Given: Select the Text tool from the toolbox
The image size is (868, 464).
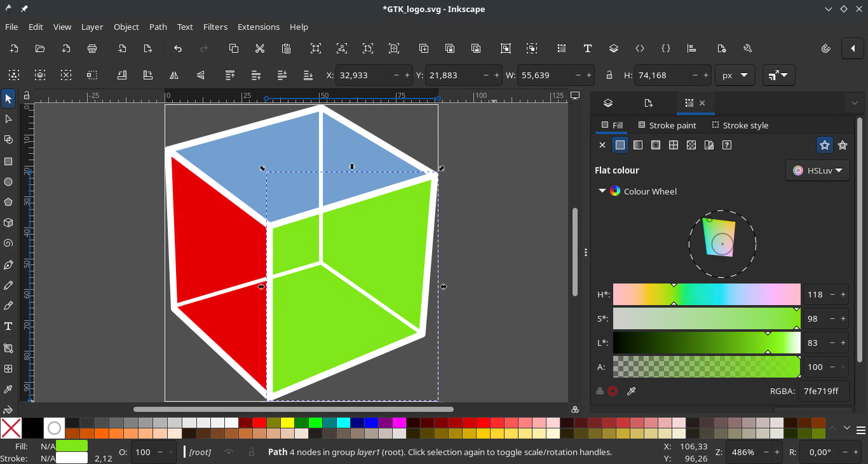Looking at the screenshot, I should 8,326.
